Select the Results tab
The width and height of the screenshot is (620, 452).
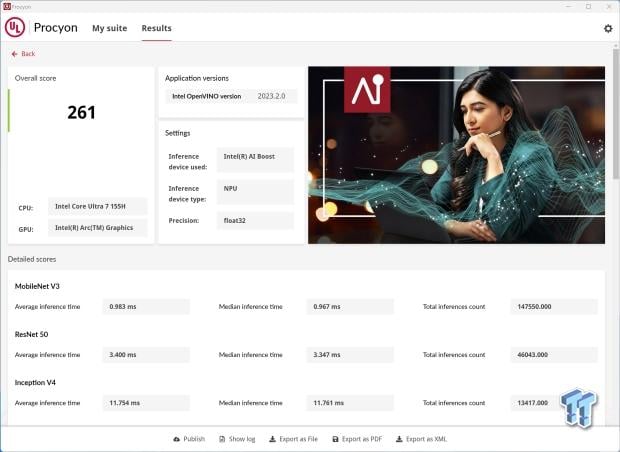157,28
